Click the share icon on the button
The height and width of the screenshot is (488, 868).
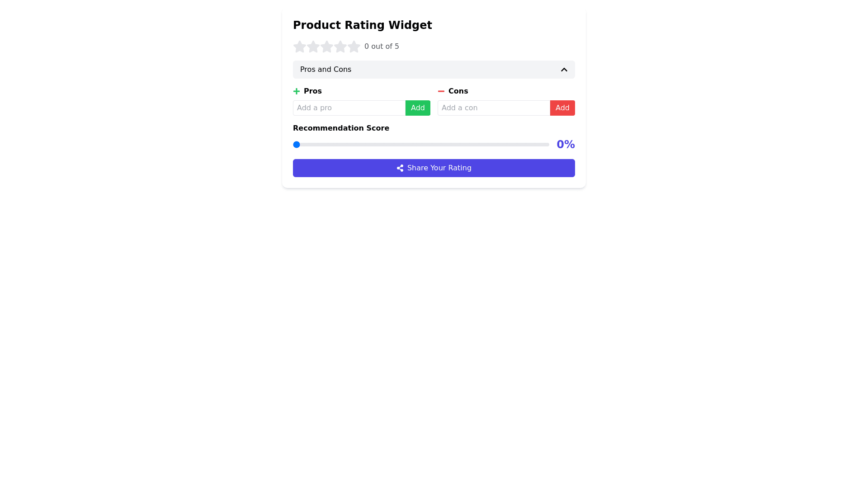coord(400,168)
